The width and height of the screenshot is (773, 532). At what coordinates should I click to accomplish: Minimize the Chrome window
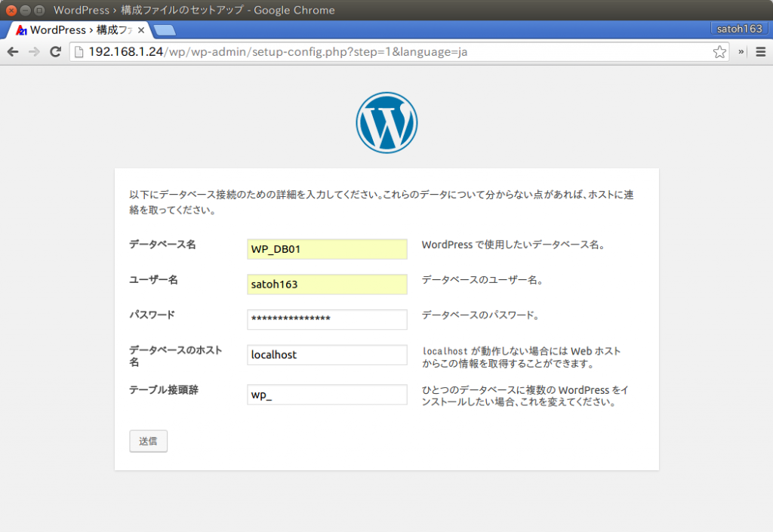[25, 10]
